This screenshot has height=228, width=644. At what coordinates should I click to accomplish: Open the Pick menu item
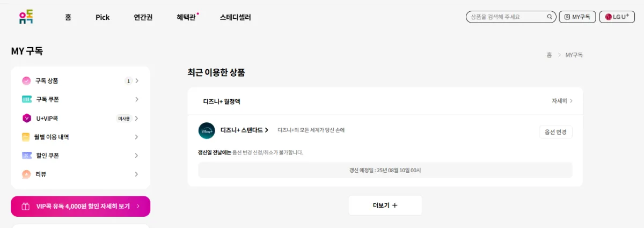(103, 17)
